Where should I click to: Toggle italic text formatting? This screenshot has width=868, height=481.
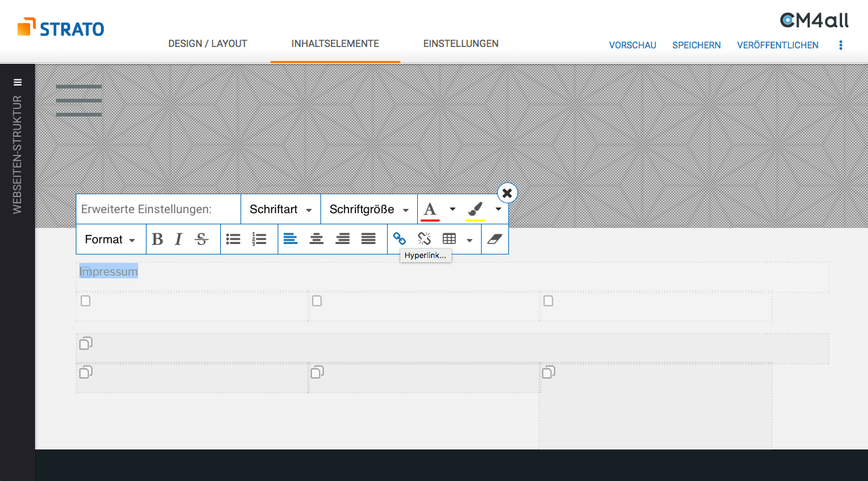[x=178, y=239]
